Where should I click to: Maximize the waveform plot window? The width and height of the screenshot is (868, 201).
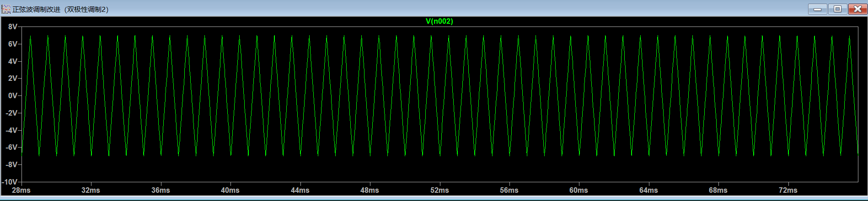[837, 9]
